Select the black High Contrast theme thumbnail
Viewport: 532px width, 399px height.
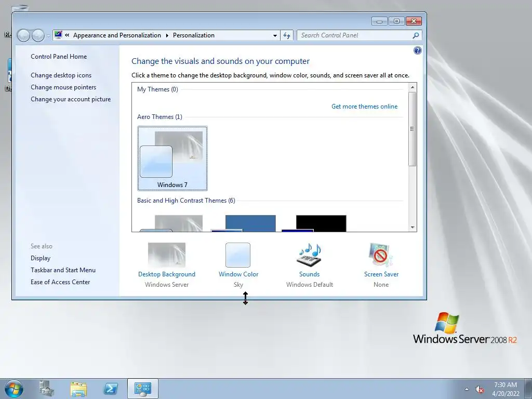point(314,223)
